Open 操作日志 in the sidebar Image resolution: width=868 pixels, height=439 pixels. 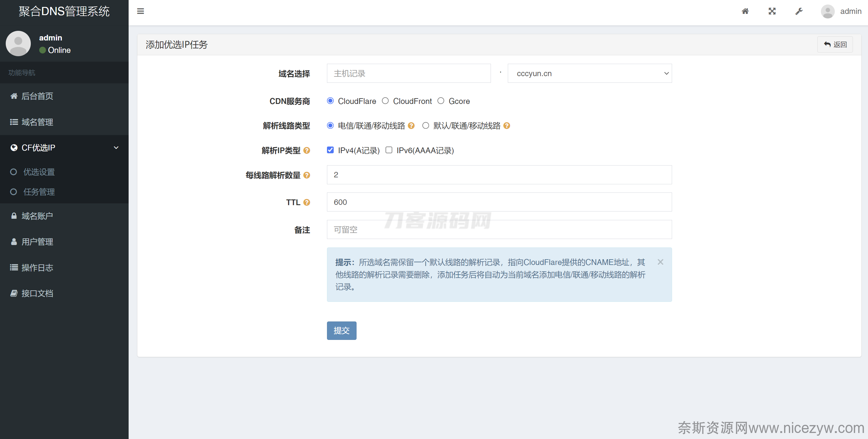(x=64, y=268)
